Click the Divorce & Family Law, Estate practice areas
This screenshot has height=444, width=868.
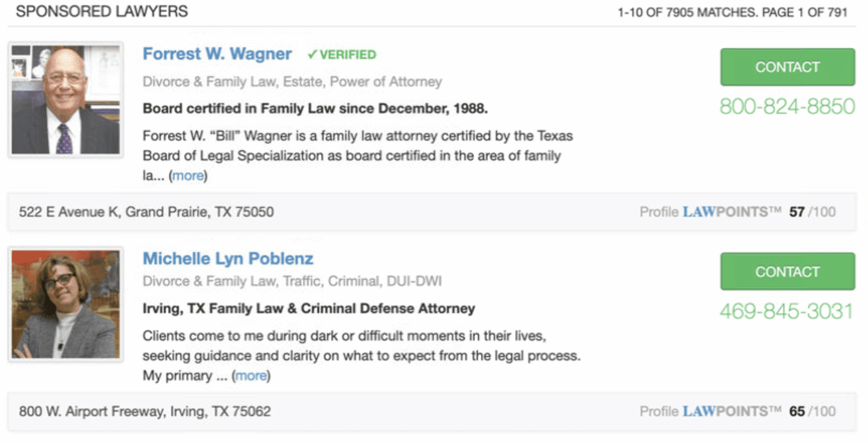coord(292,82)
